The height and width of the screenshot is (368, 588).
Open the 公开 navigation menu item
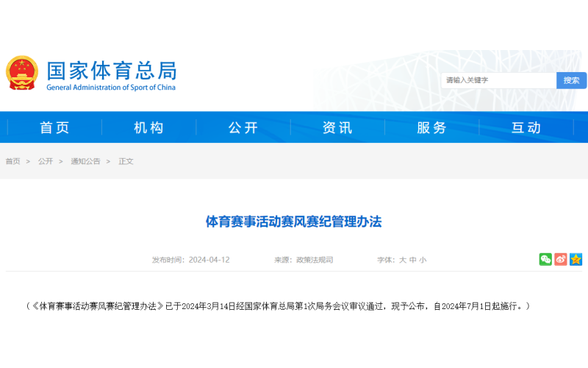(243, 127)
